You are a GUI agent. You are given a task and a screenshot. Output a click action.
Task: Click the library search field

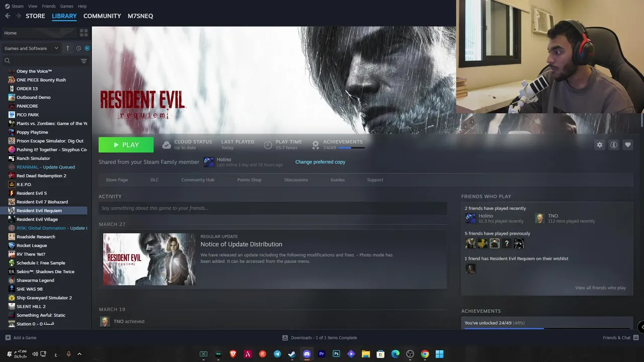click(x=40, y=61)
